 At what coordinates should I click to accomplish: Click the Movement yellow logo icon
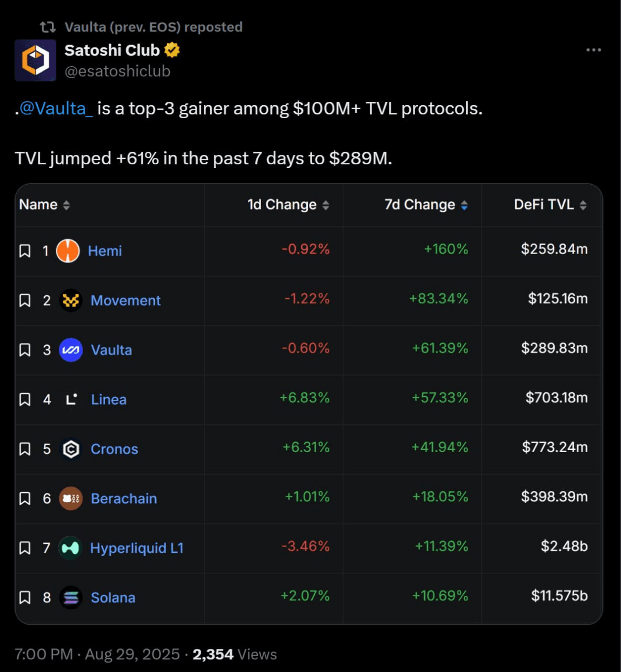(71, 300)
